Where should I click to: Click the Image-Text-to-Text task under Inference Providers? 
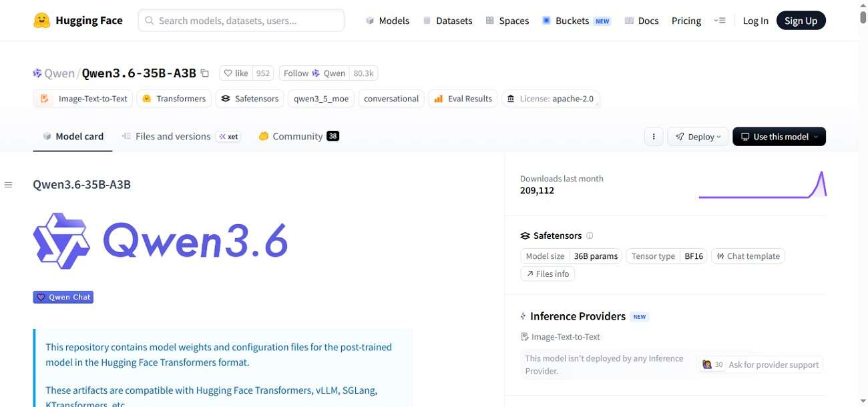pyautogui.click(x=560, y=337)
